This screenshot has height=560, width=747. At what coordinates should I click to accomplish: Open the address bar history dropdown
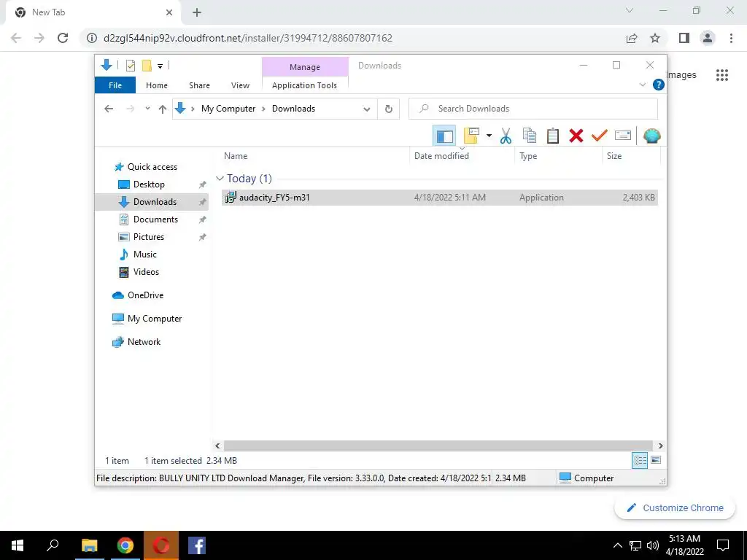click(x=366, y=109)
